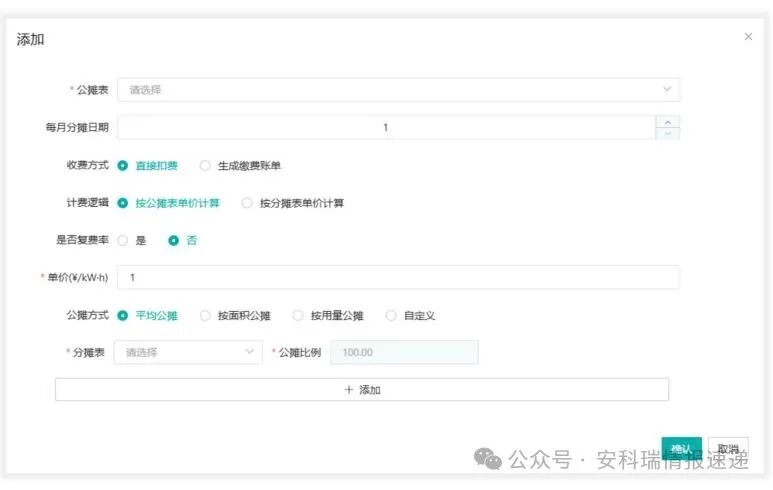Click the 取消 cancel button
773x490 pixels.
pos(728,449)
